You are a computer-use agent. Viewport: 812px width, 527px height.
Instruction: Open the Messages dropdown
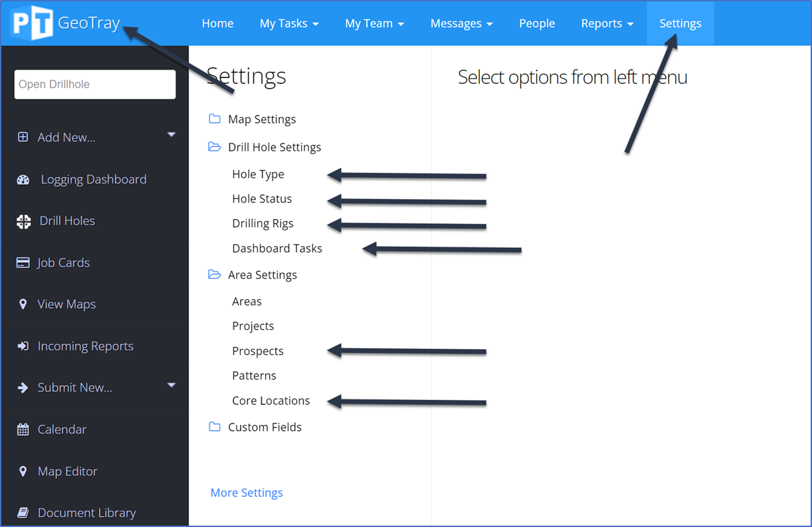pos(461,23)
